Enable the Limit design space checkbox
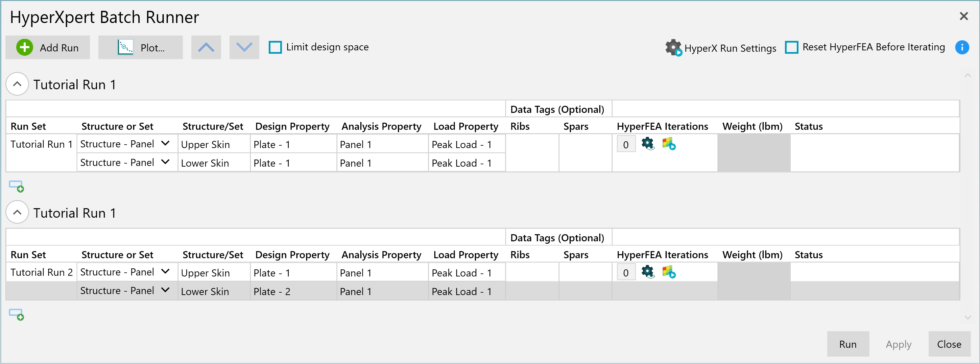The height and width of the screenshot is (364, 980). pos(276,48)
